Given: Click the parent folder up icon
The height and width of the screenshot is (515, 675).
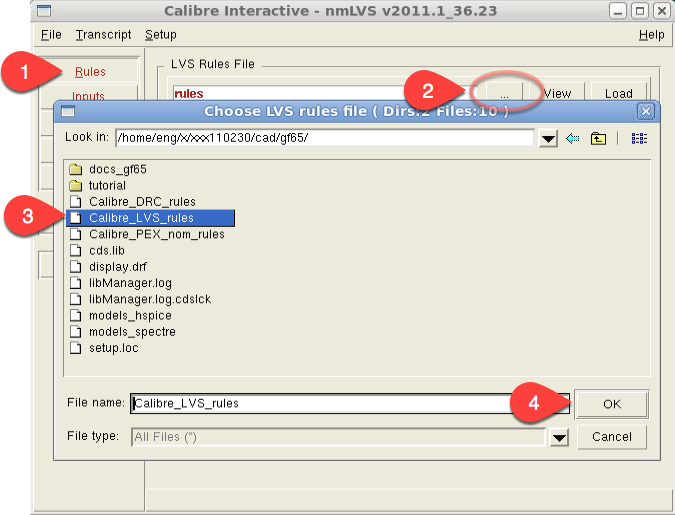Looking at the screenshot, I should pos(599,138).
